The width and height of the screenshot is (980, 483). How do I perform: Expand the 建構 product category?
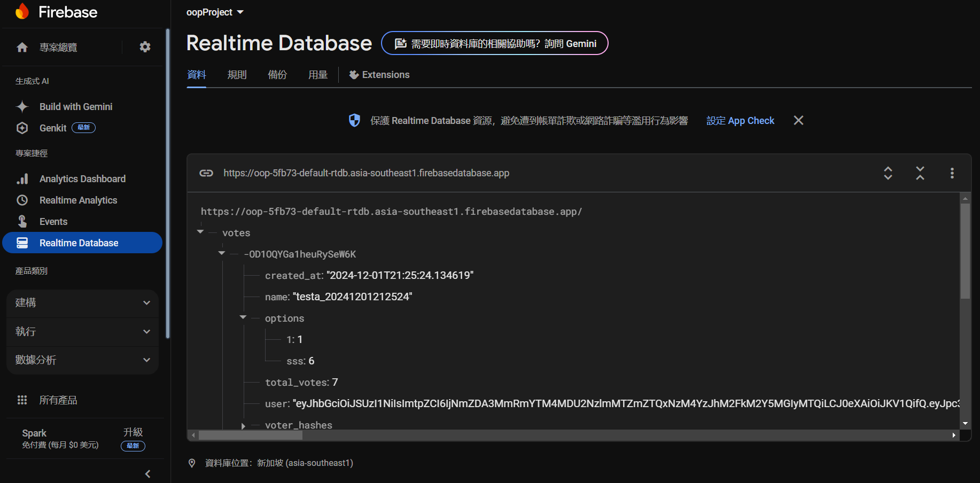click(83, 303)
